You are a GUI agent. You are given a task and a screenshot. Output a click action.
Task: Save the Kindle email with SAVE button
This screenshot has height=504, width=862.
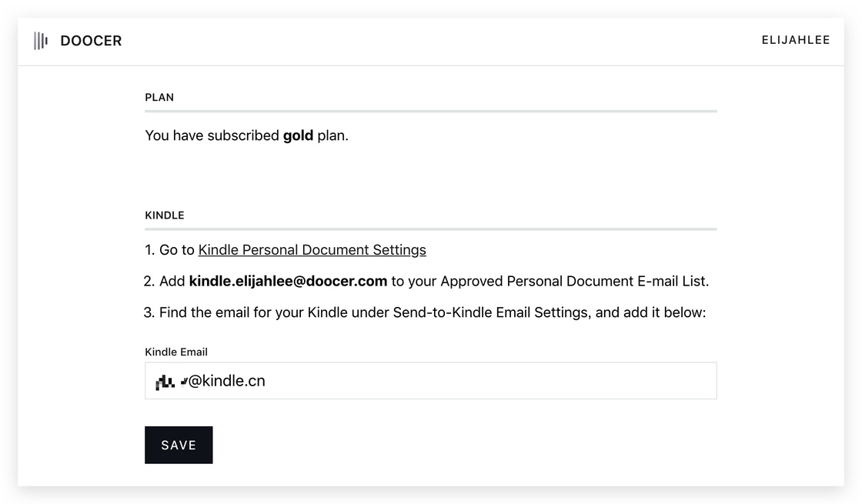pos(179,445)
